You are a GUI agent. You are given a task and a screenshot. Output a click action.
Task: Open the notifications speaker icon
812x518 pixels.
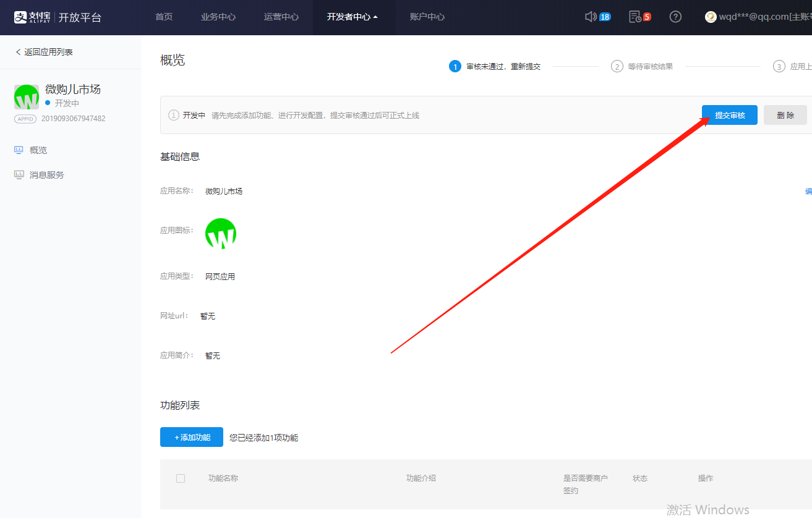(591, 17)
